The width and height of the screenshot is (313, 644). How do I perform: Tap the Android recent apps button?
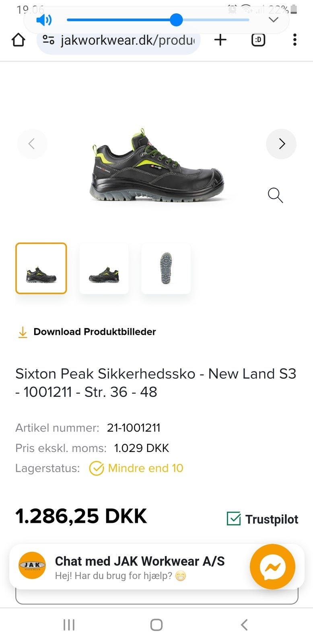(x=69, y=625)
